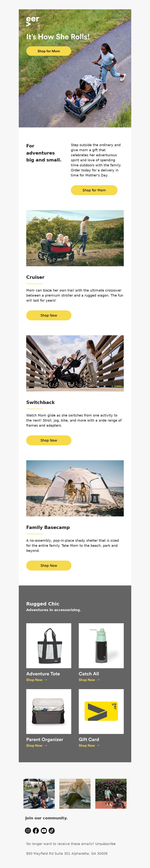Click Shop Now under Cruiser
The width and height of the screenshot is (150, 868).
point(49,315)
